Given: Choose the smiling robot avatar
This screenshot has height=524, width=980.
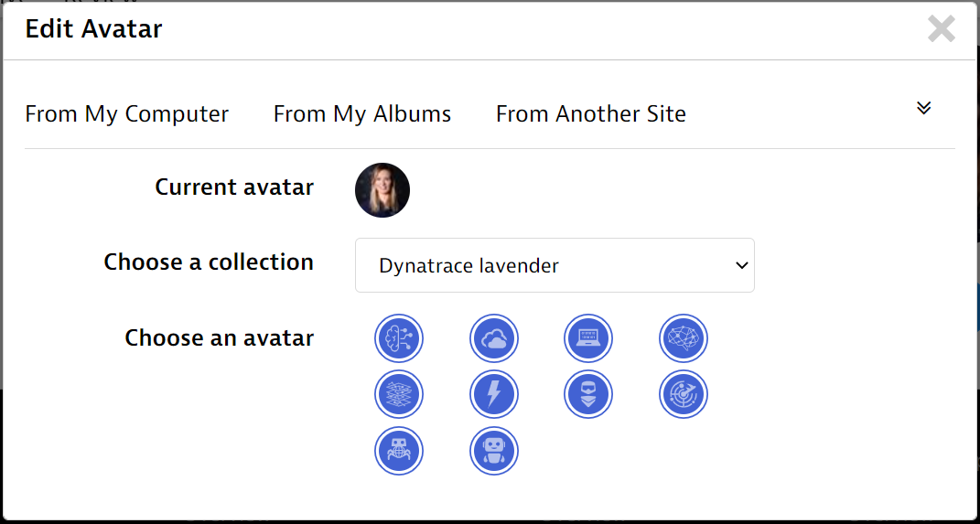Looking at the screenshot, I should [494, 451].
